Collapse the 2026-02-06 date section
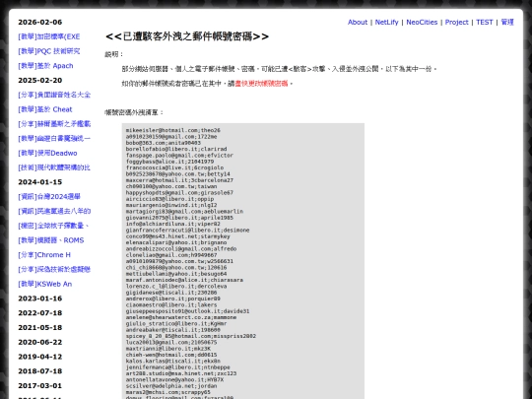 (x=40, y=22)
